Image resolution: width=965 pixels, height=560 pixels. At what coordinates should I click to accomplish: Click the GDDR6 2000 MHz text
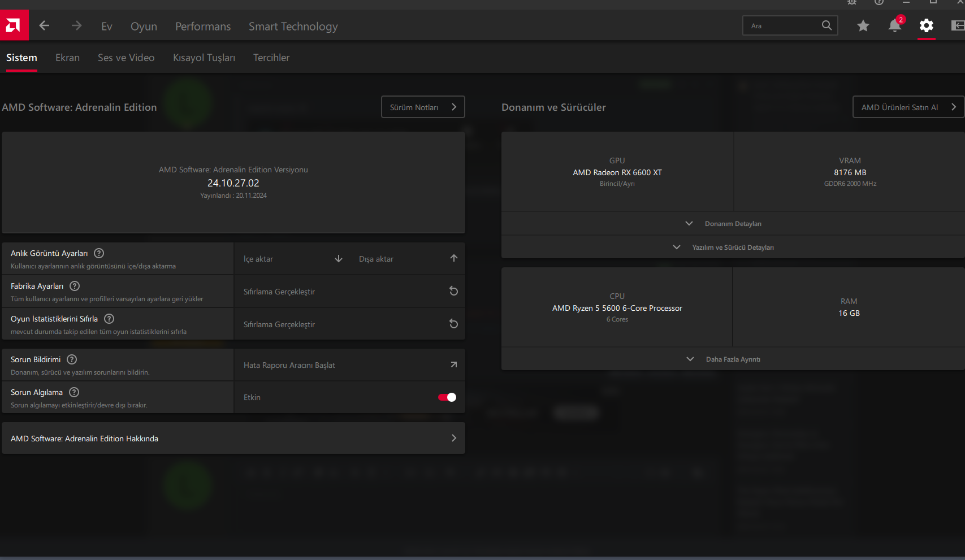click(850, 184)
